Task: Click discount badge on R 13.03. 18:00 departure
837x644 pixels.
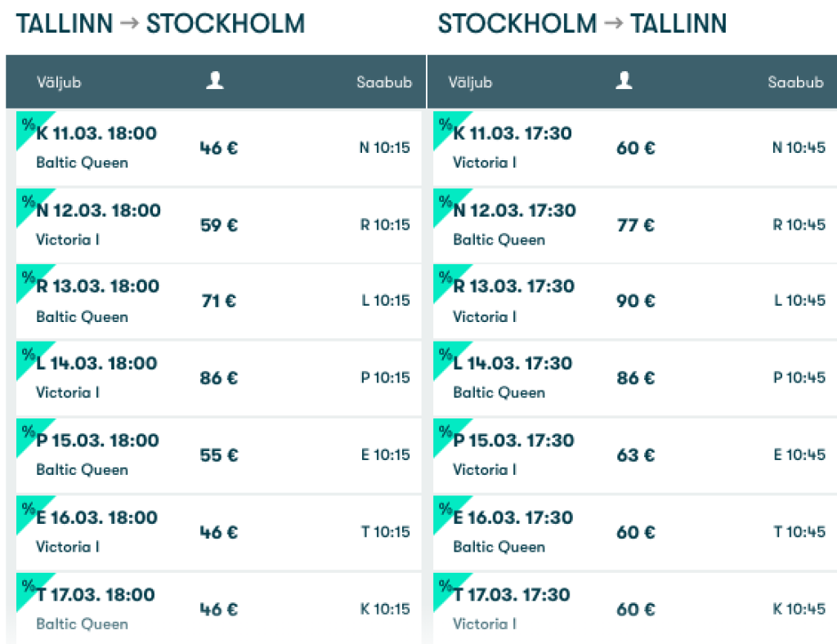Action: coord(29,277)
